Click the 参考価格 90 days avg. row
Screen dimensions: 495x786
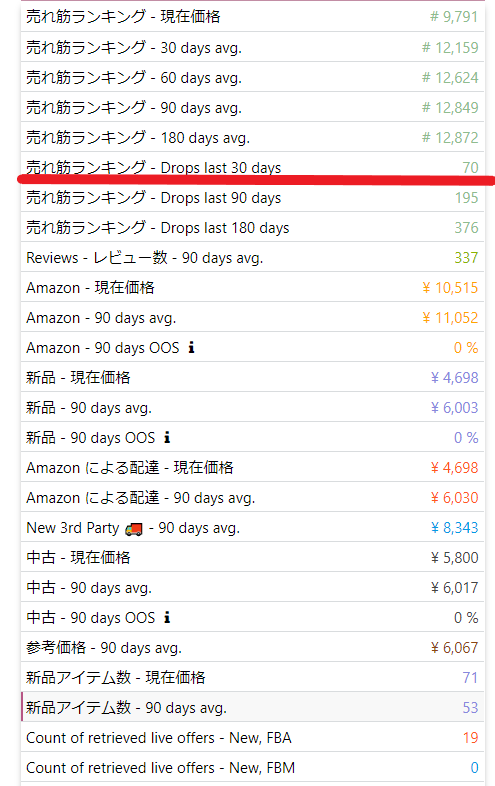253,647
